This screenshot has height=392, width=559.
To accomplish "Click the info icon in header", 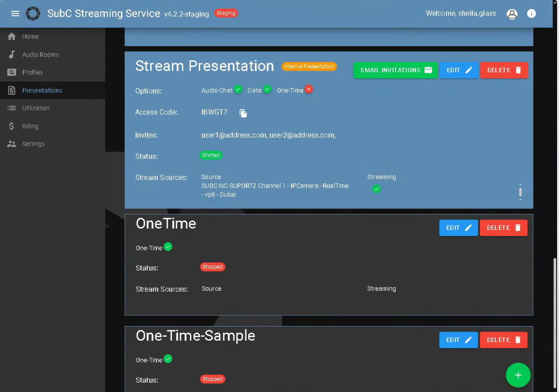I will click(x=531, y=14).
